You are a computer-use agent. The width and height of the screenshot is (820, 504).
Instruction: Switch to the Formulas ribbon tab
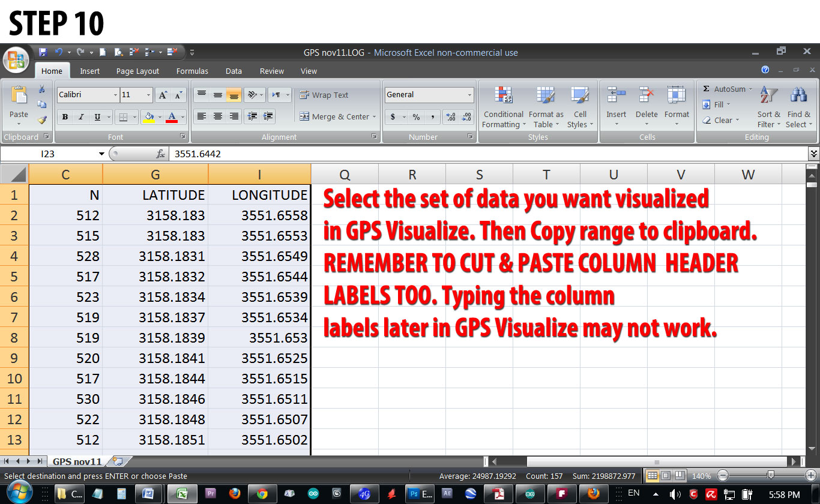191,71
